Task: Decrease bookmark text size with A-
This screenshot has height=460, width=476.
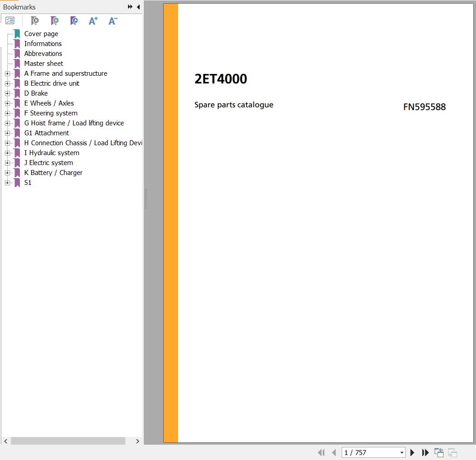Action: [x=113, y=21]
